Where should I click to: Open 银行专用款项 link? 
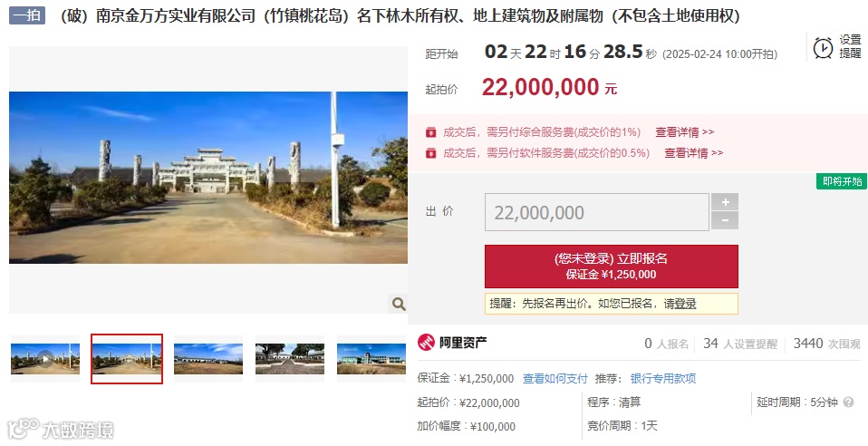tap(663, 378)
